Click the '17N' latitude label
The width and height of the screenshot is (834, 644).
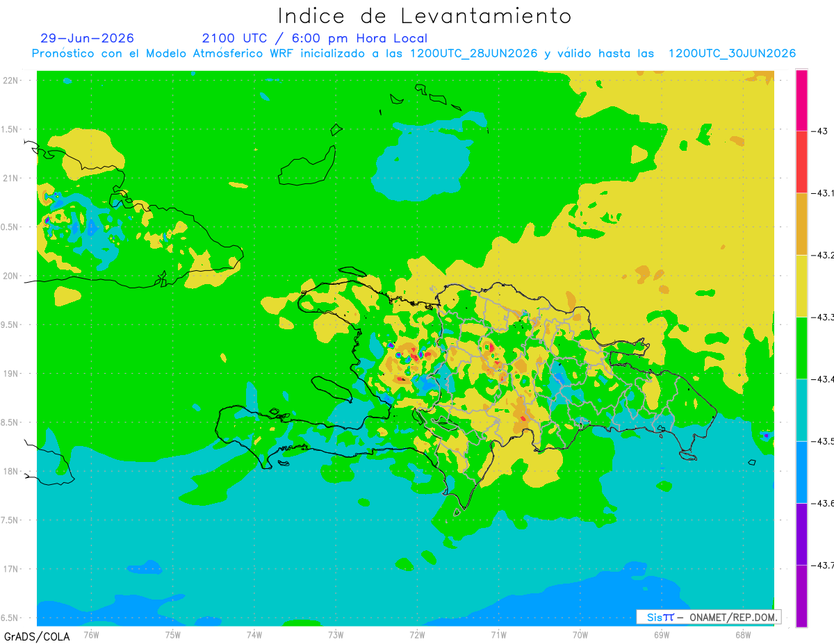pos(10,569)
